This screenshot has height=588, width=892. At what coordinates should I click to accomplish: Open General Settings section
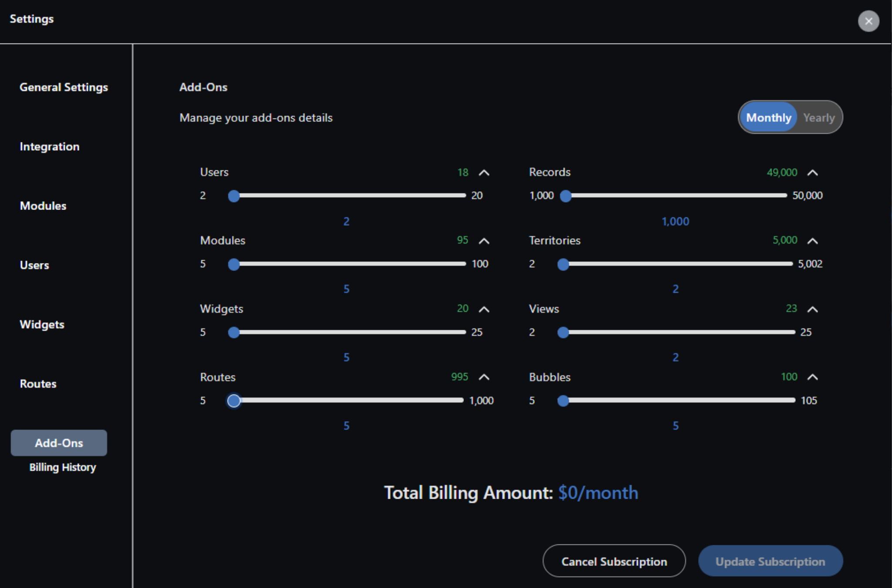click(64, 87)
